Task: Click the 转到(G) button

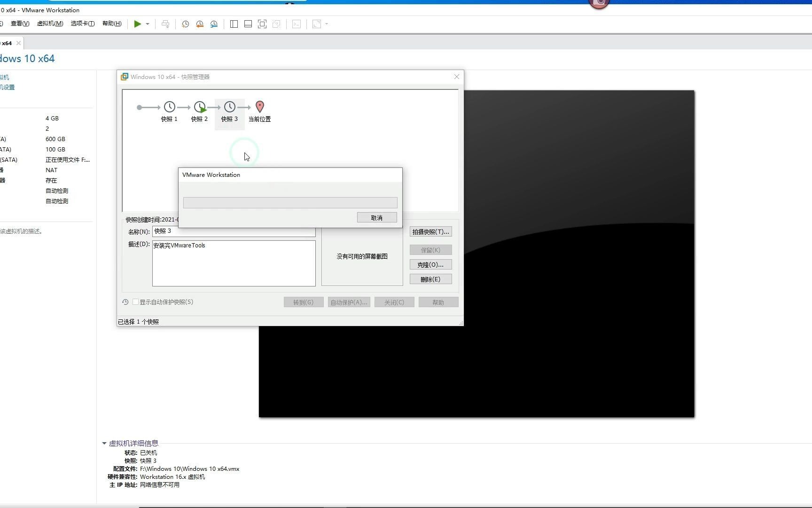Action: point(304,302)
